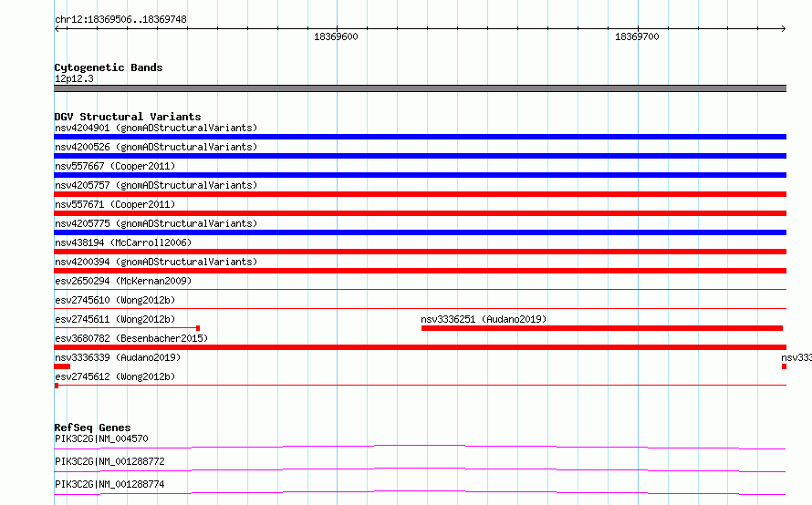Click the nsv4205775 gnomAD variant label

coord(156,223)
